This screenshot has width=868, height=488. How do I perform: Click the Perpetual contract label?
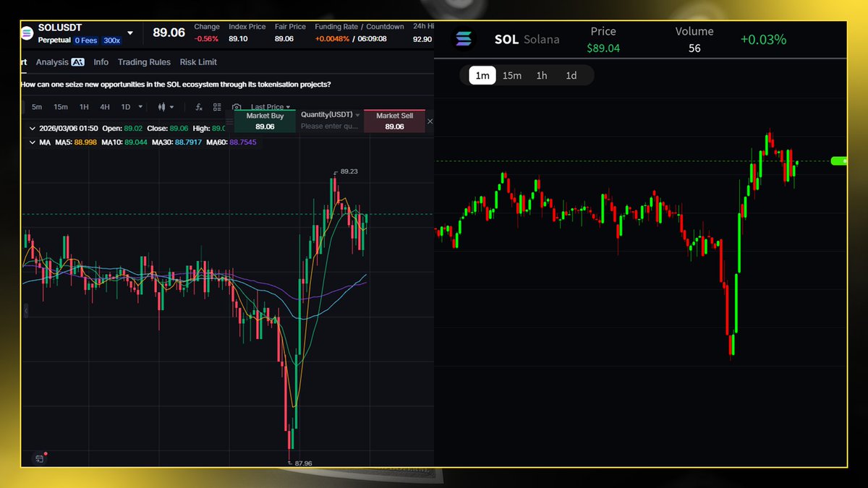pyautogui.click(x=55, y=40)
